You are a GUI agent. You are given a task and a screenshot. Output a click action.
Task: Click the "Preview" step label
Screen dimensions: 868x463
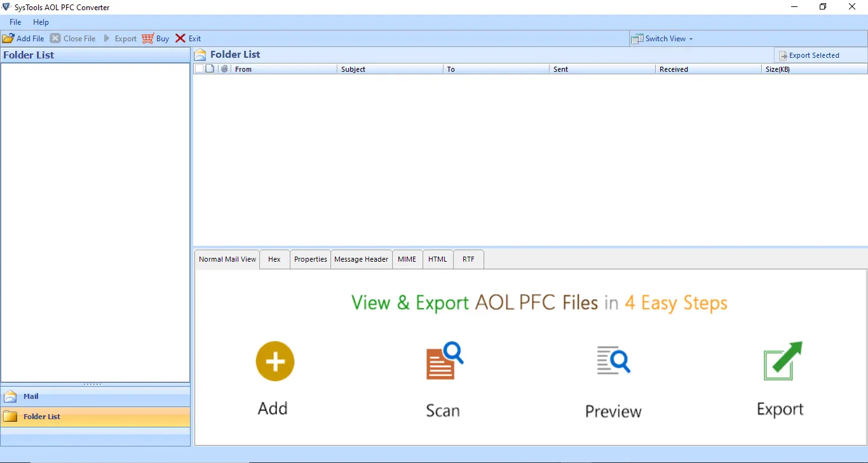pyautogui.click(x=613, y=412)
